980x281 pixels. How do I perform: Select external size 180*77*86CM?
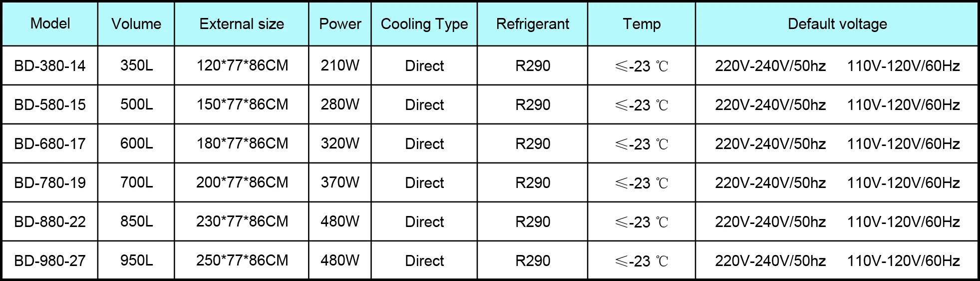coord(242,143)
